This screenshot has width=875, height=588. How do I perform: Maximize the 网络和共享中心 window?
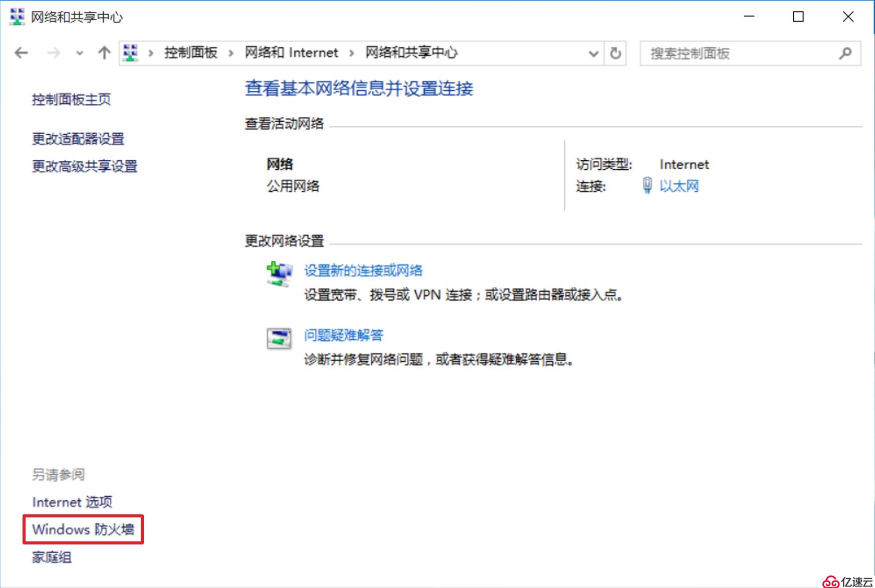point(798,17)
